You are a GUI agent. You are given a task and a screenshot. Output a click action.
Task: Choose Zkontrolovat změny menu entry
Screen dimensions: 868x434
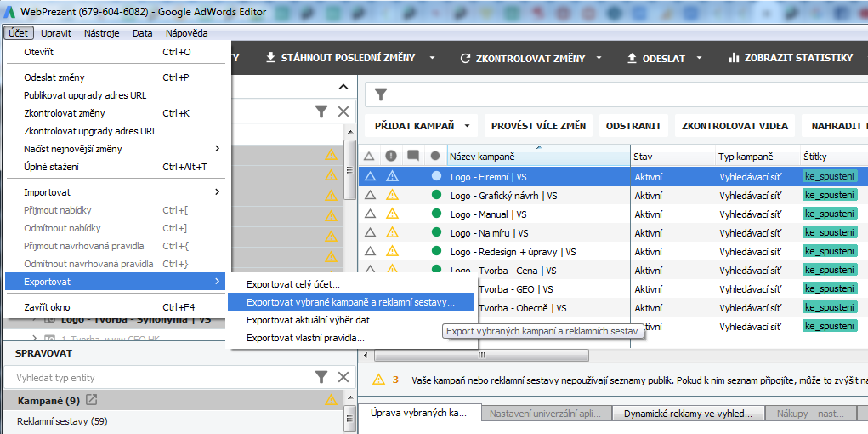click(x=115, y=113)
